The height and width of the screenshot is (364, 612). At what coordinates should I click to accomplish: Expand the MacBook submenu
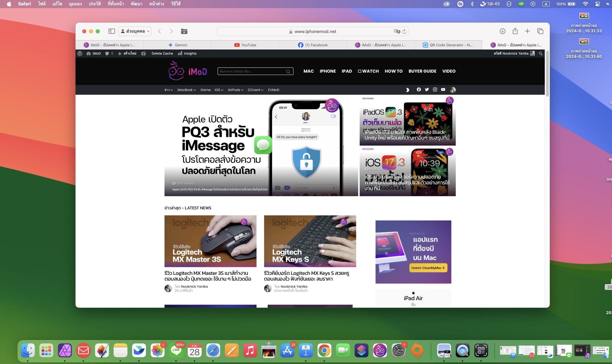click(x=186, y=90)
